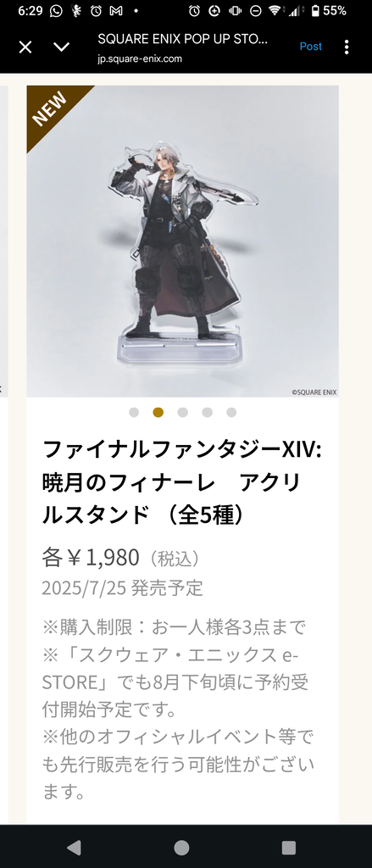Jump to the fifth carousel image dot

231,413
